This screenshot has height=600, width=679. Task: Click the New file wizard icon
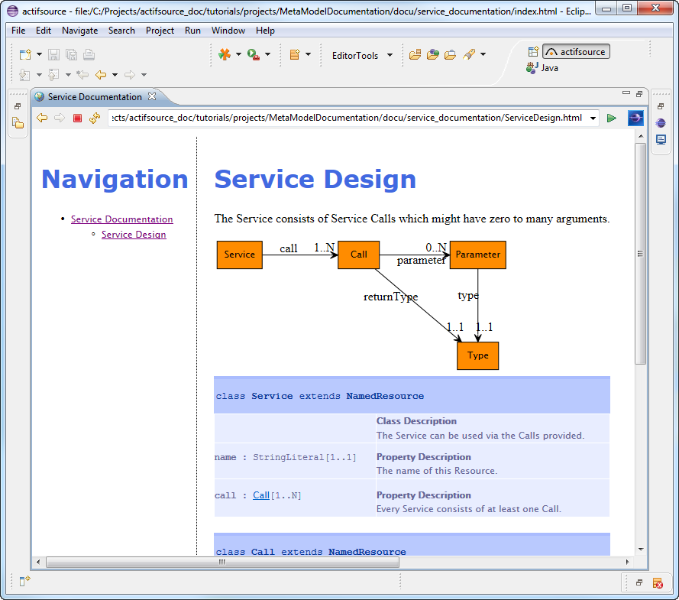25,55
